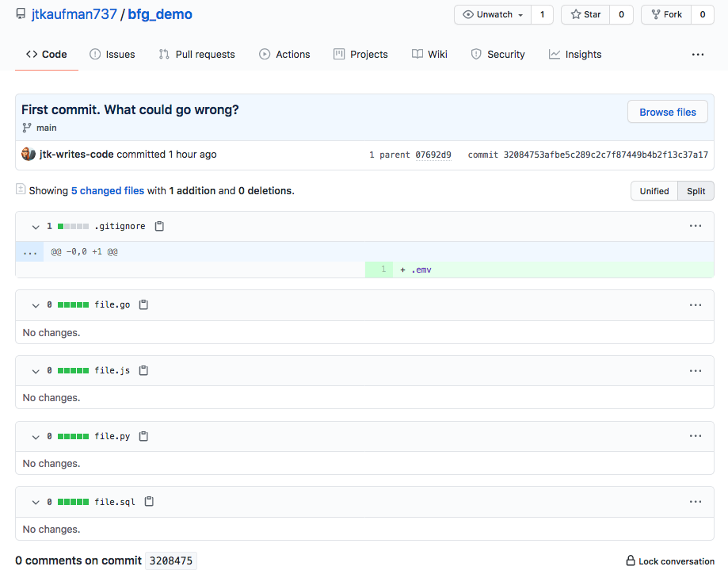Star the bfg_demo repository

point(584,13)
